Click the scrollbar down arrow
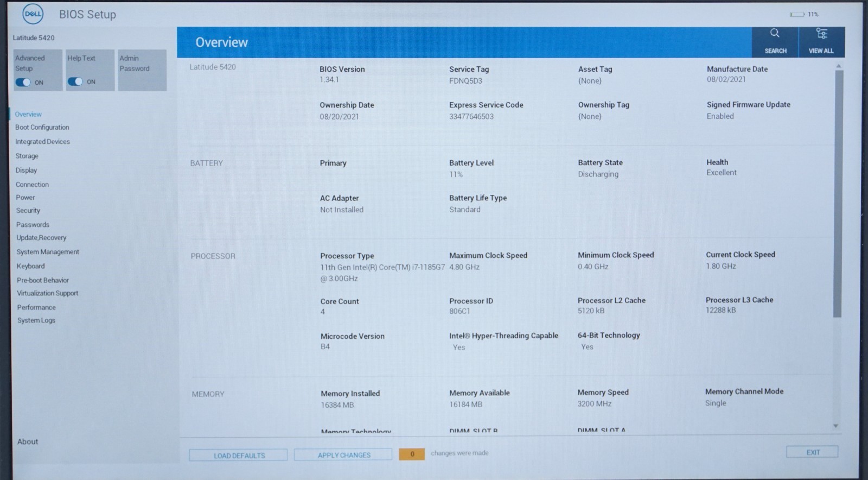Viewport: 868px width, 480px height. tap(836, 426)
